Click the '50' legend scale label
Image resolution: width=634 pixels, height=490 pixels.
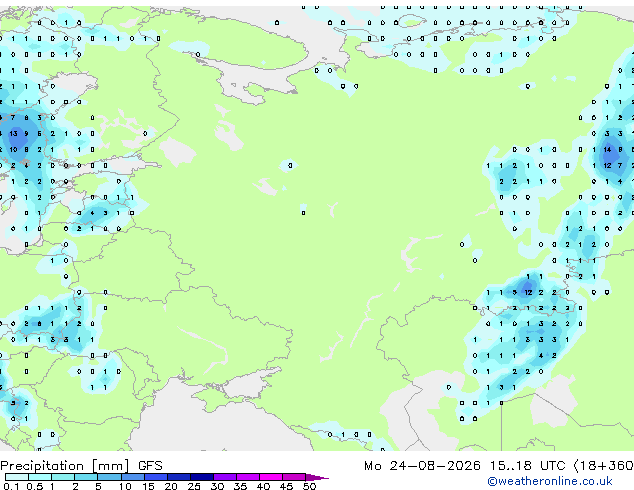click(x=309, y=486)
